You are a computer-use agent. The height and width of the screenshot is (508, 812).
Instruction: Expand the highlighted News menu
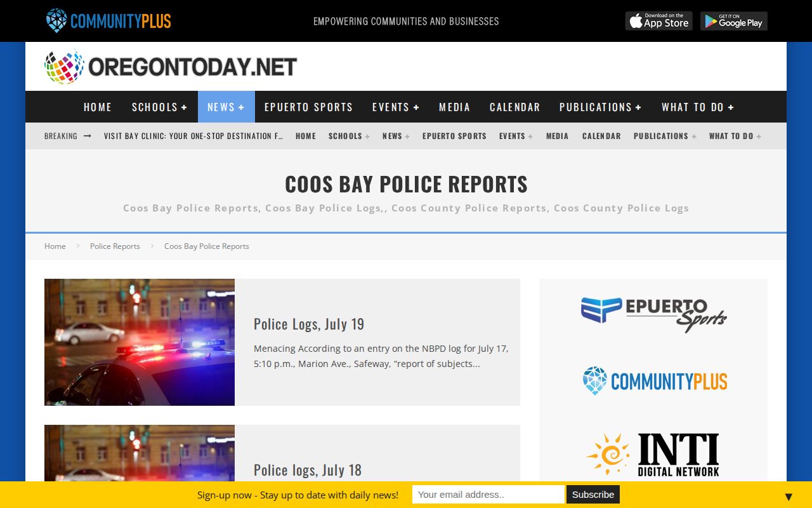[x=226, y=107]
